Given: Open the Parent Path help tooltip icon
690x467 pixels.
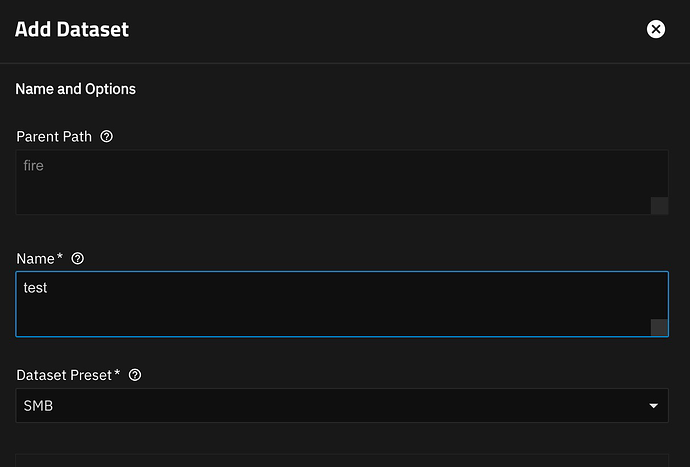Looking at the screenshot, I should point(106,136).
